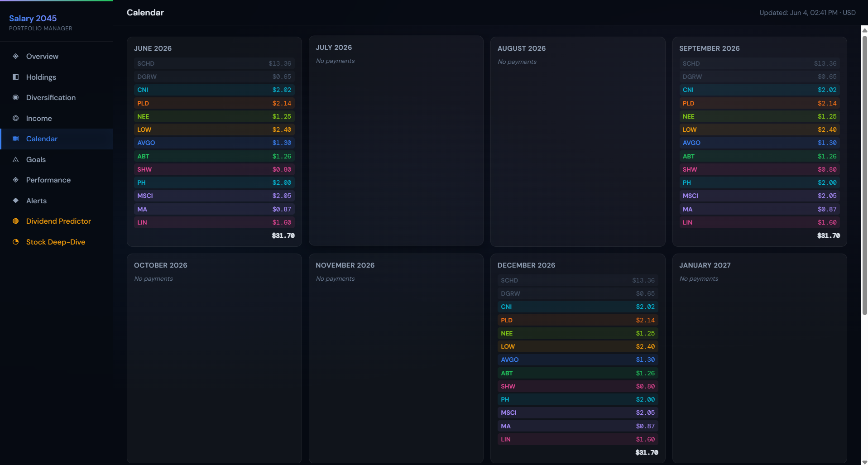This screenshot has width=868, height=465.
Task: Click the MSCI payment in December 2026
Action: (578, 412)
